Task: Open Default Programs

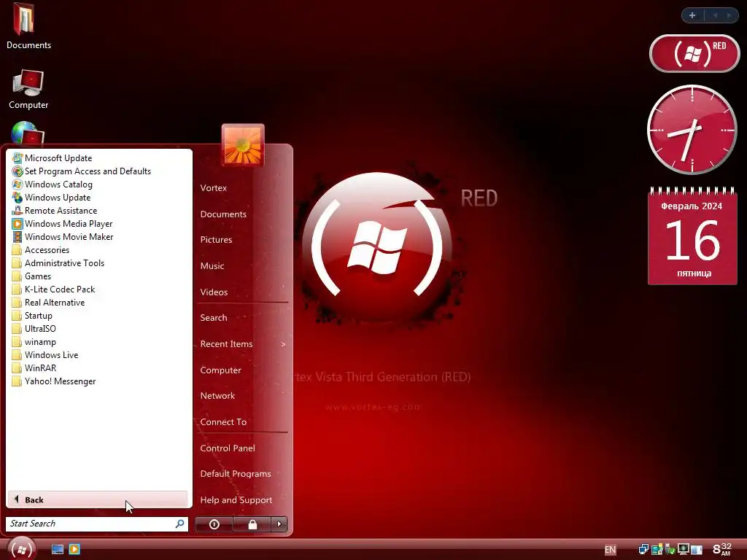Action: point(236,474)
